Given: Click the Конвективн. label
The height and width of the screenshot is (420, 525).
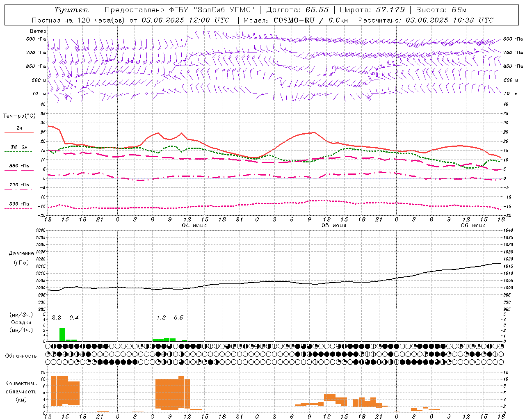Looking at the screenshot, I should [21, 383].
